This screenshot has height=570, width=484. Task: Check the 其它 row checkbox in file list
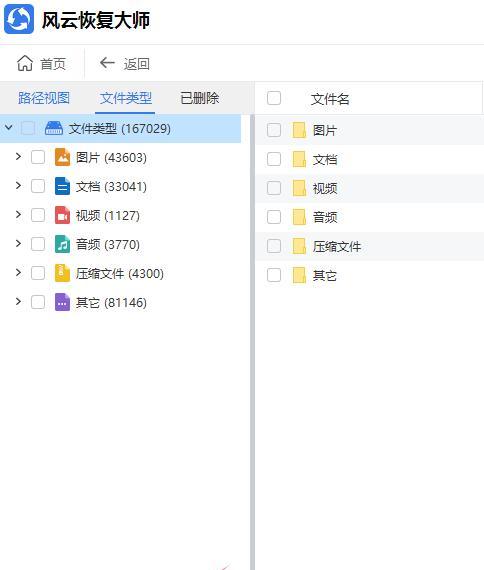(x=274, y=275)
